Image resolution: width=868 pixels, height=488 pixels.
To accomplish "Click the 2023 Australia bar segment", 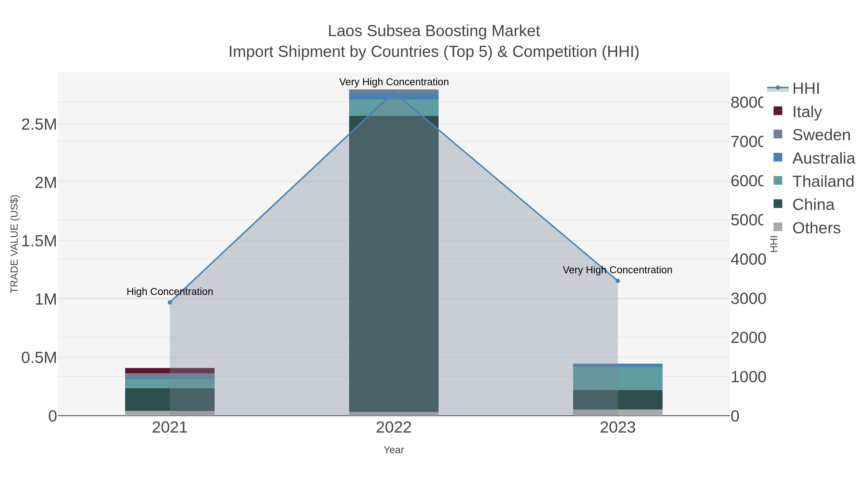I will 618,365.
